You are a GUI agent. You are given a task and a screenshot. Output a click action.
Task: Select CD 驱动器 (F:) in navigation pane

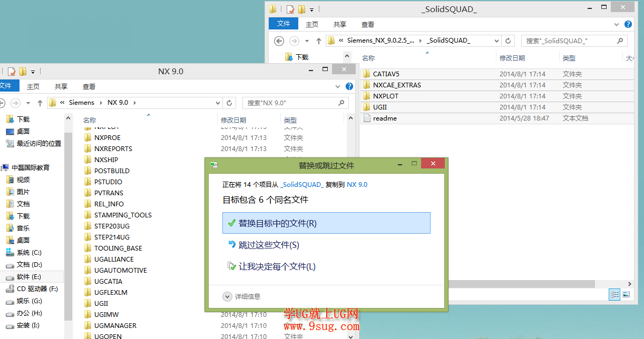coord(37,289)
